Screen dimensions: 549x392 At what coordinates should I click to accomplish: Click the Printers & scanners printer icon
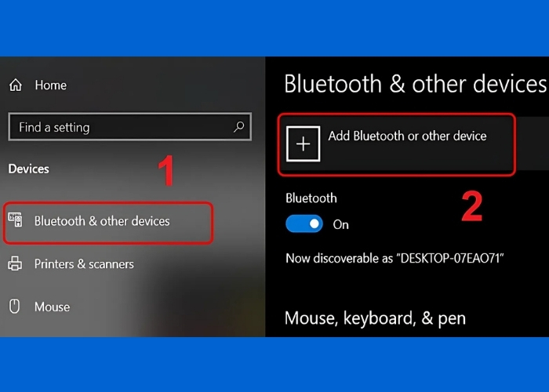tap(15, 264)
